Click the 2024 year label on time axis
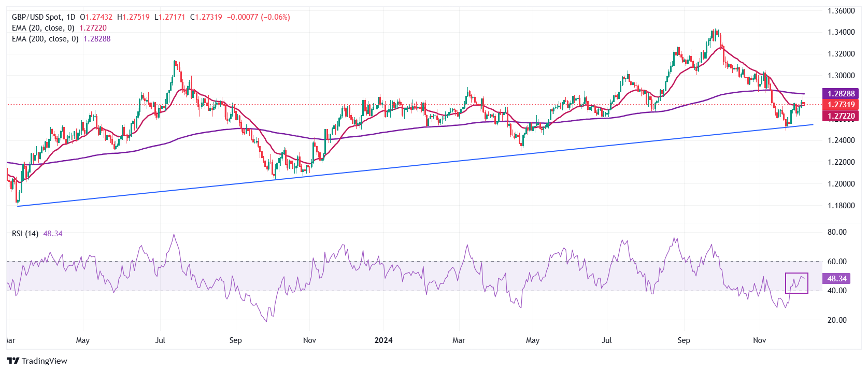Image resolution: width=868 pixels, height=372 pixels. [x=383, y=340]
